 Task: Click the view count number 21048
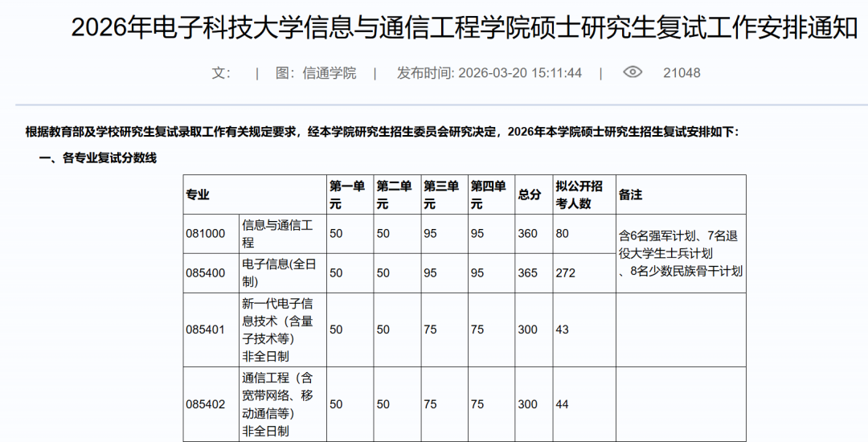click(x=682, y=73)
